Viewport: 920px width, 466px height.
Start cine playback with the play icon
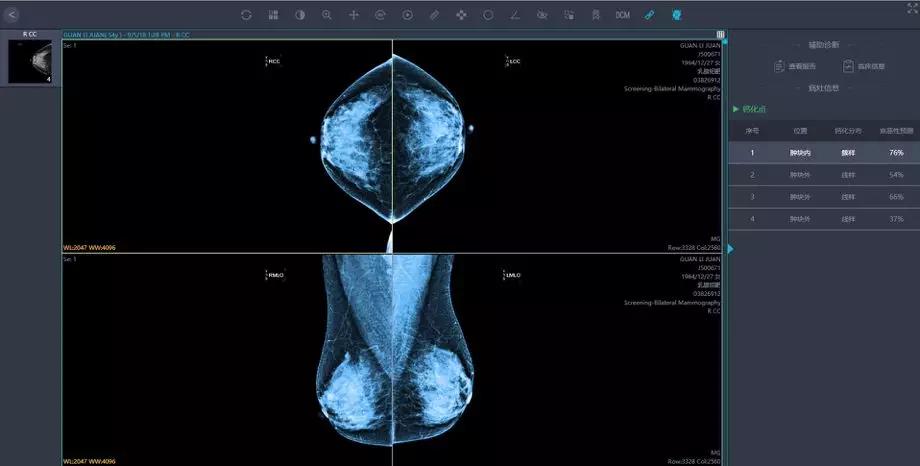(x=408, y=15)
